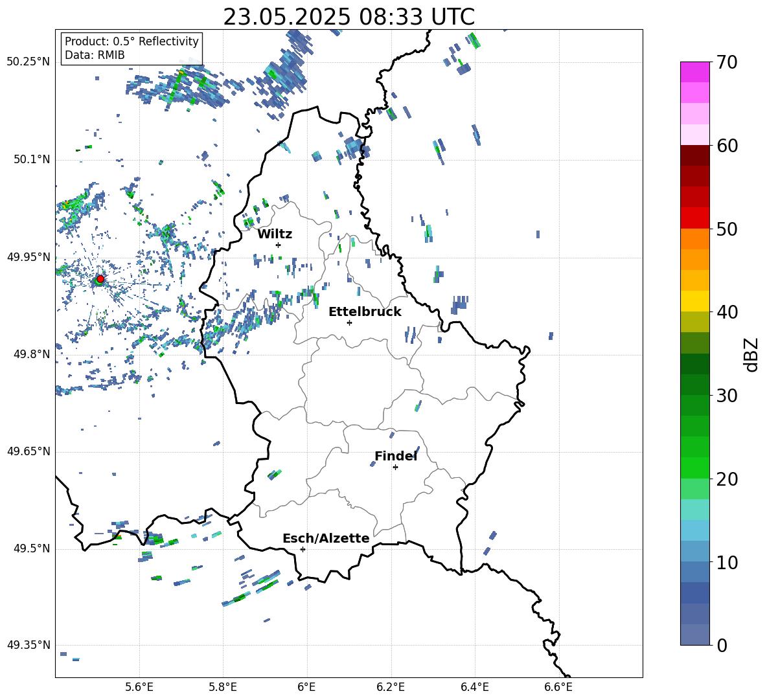Click the Findel station cross marker
767x700 pixels.
click(x=395, y=467)
